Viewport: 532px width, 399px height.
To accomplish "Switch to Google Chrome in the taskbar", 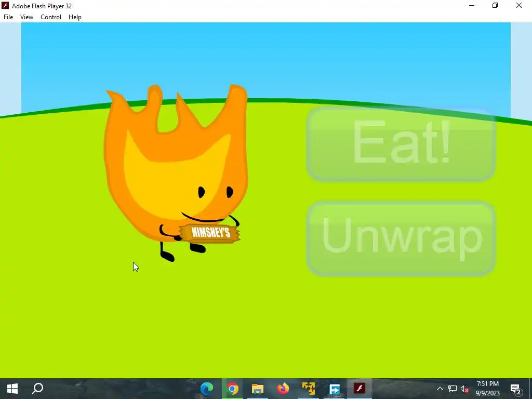I will 232,389.
